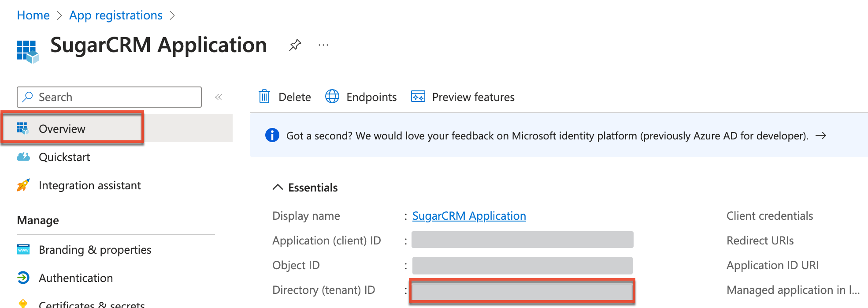Viewport: 868px width, 308px height.
Task: Click the Endpoints globe icon
Action: (332, 96)
